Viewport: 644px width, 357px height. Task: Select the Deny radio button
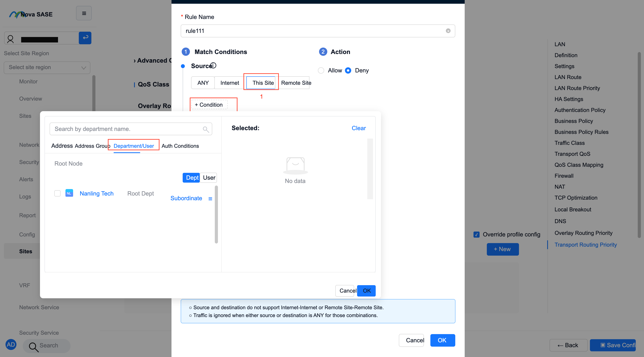pos(348,70)
